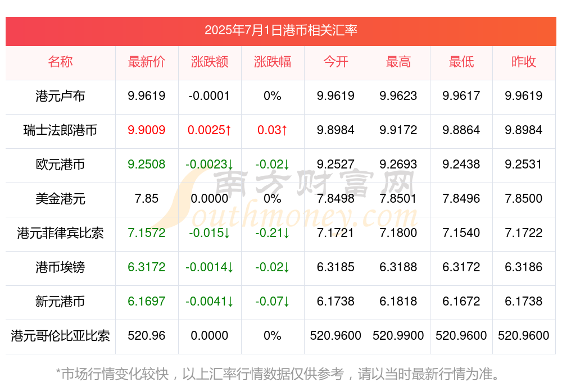562x392 pixels.
Task: Click the 今开 column header
Action: [x=336, y=62]
